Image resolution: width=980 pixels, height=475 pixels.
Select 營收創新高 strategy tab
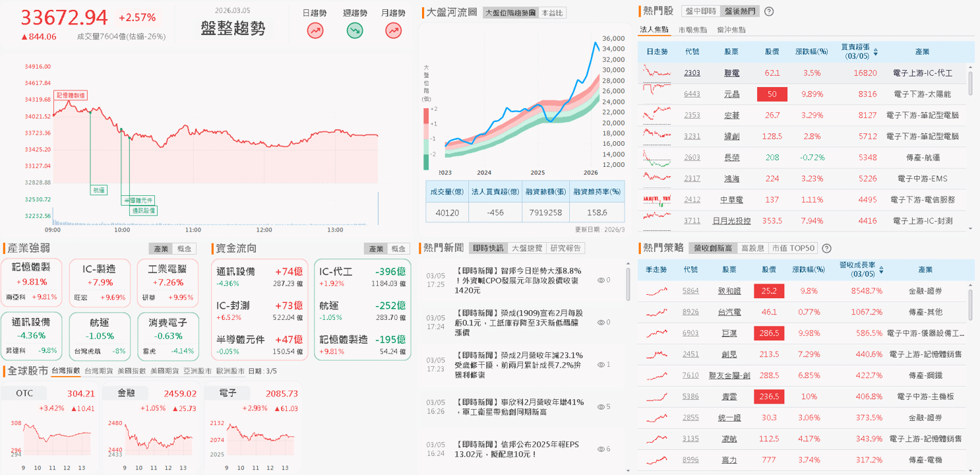713,248
